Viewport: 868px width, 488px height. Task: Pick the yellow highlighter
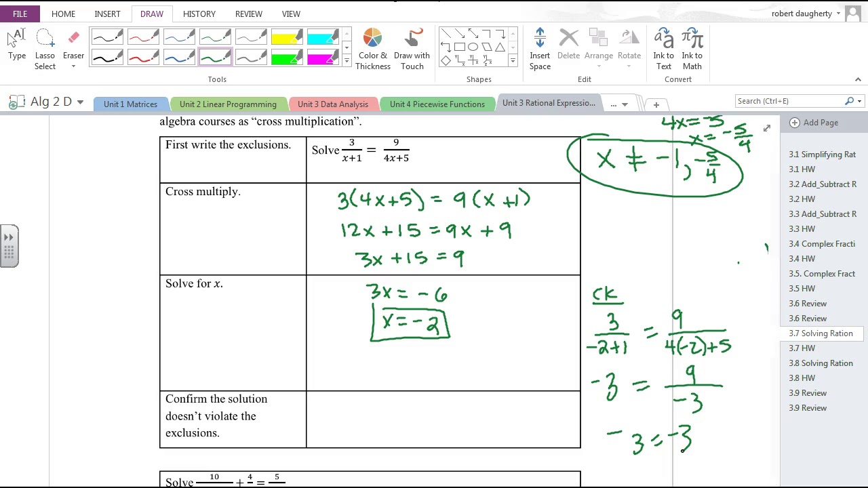pos(287,37)
